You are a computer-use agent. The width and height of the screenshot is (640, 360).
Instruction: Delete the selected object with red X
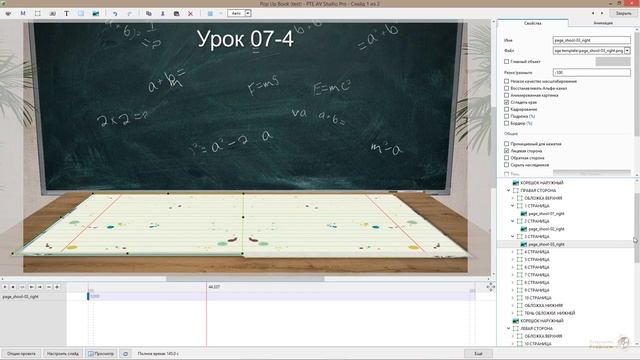tap(190, 13)
